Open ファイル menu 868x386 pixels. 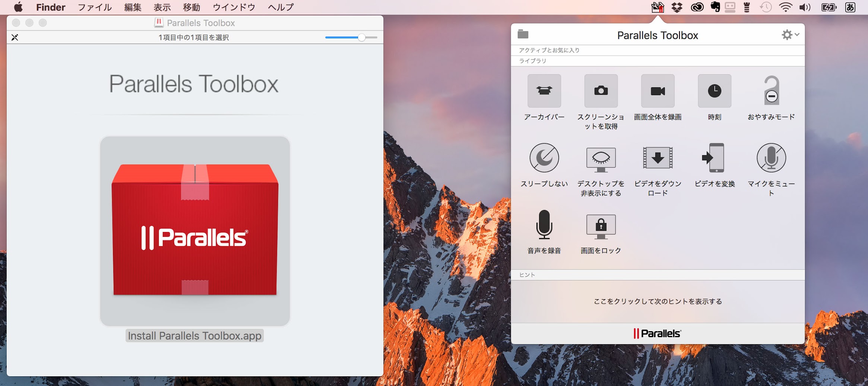click(95, 7)
